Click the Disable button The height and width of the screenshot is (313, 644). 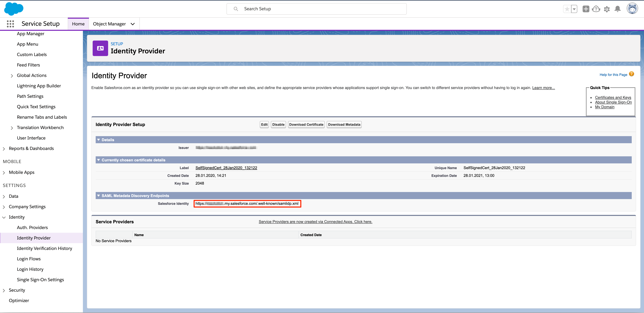(278, 124)
